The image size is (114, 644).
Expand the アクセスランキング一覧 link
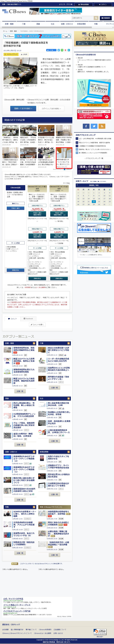pyautogui.click(x=94, y=158)
